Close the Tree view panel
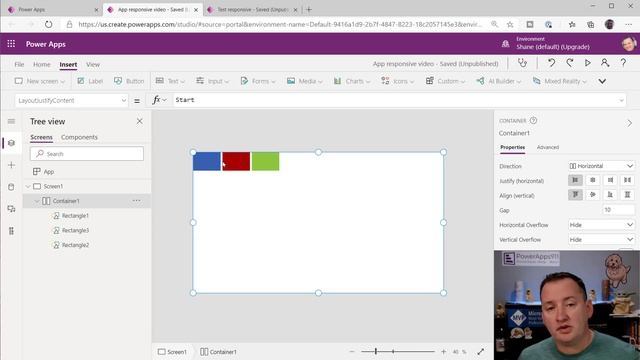This screenshot has height=360, width=640. 140,121
